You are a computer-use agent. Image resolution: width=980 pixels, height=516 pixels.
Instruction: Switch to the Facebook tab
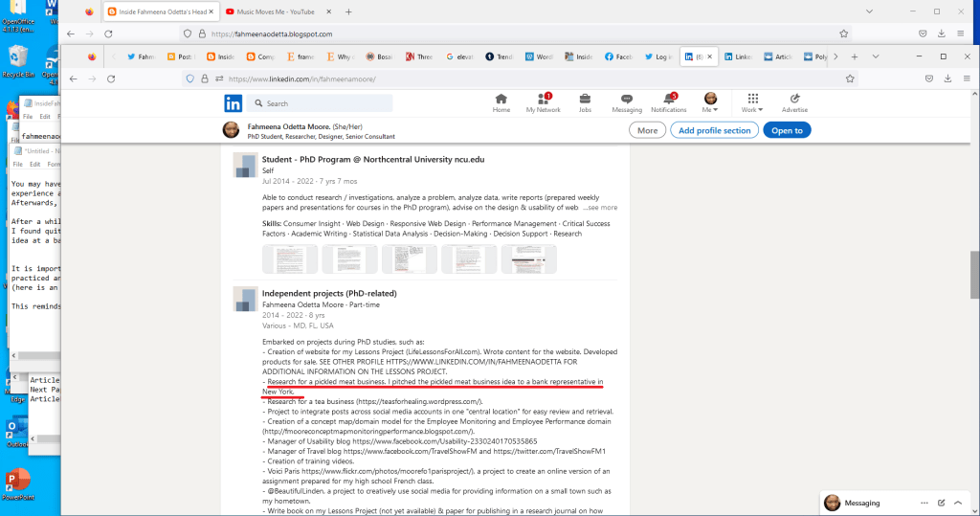(619, 56)
